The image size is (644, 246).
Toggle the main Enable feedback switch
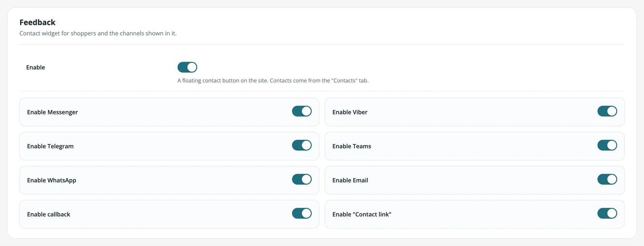click(x=187, y=67)
